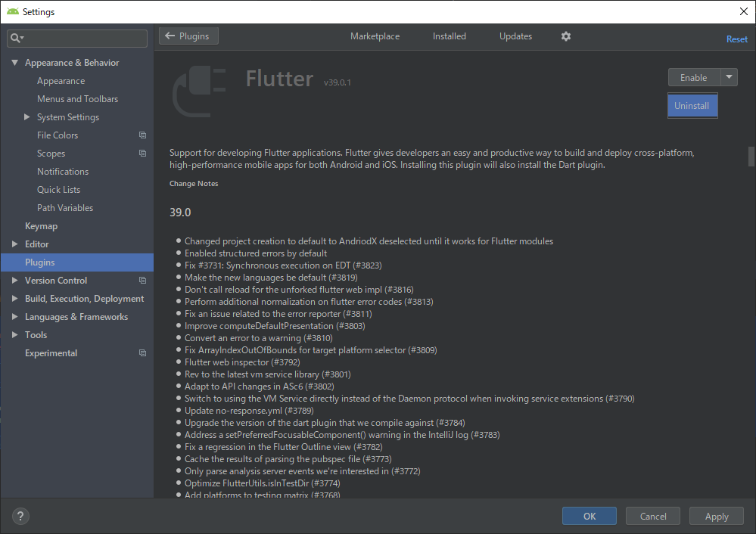Click Reset link to revert changes
Viewport: 756px width, 534px height.
[x=737, y=39]
